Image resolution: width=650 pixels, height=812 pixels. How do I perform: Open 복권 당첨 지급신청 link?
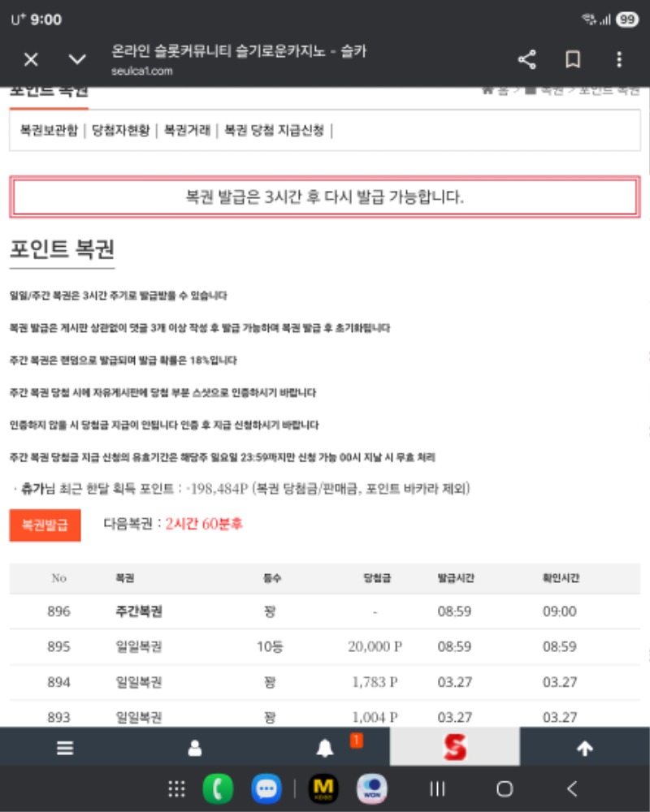274,130
